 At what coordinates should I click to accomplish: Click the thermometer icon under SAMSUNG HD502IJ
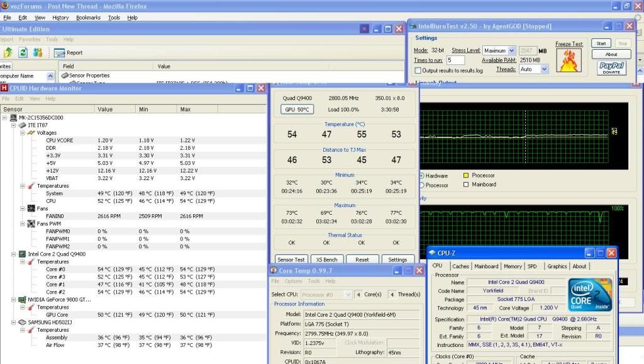[31, 330]
